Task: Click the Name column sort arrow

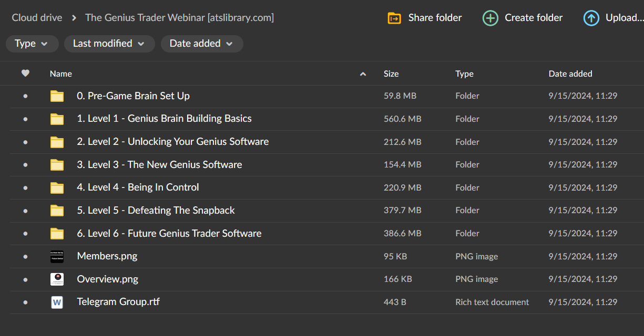Action: pyautogui.click(x=363, y=74)
